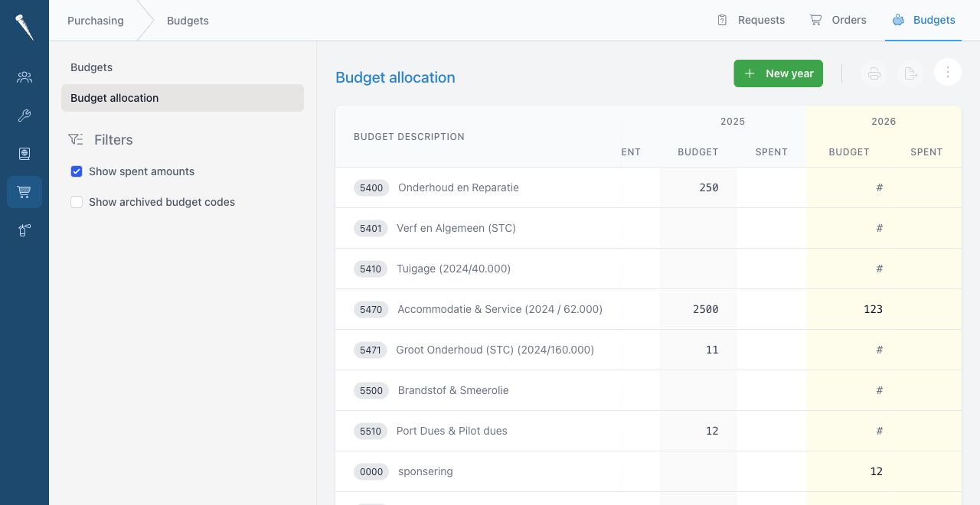Uncheck Show spent amounts

(77, 171)
